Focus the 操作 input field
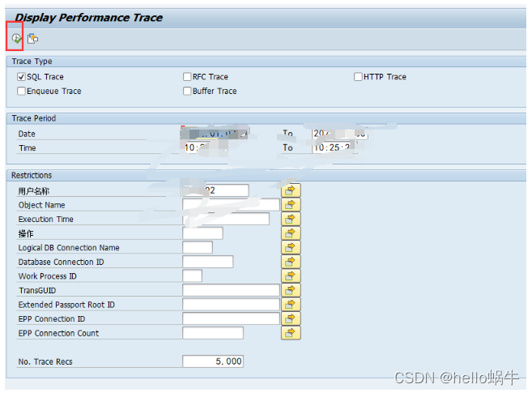 202,233
